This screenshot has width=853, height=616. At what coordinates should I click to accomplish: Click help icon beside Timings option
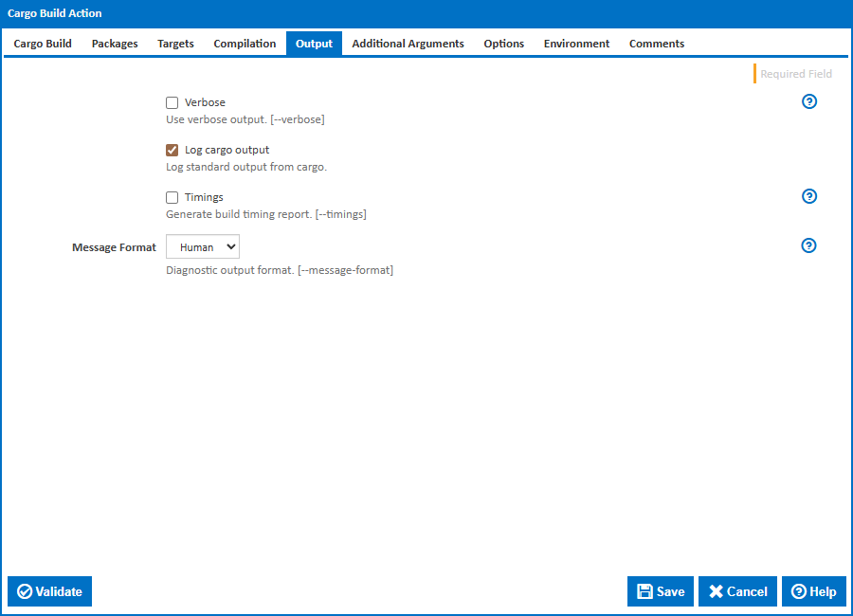(809, 197)
